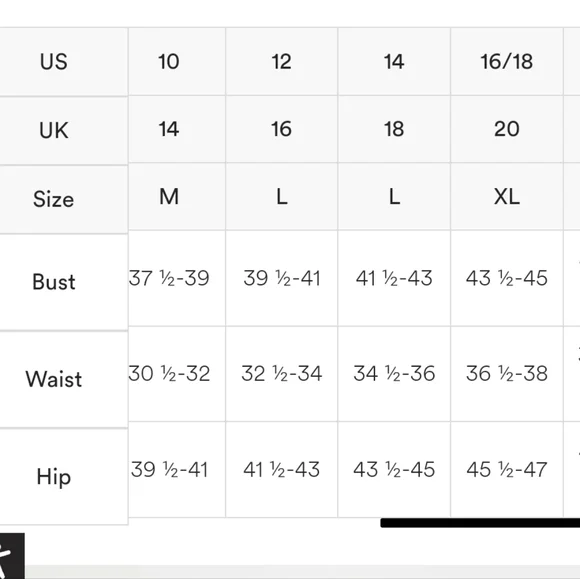Click the accessibility icon at bottom left
The width and height of the screenshot is (580, 579).
(12, 556)
